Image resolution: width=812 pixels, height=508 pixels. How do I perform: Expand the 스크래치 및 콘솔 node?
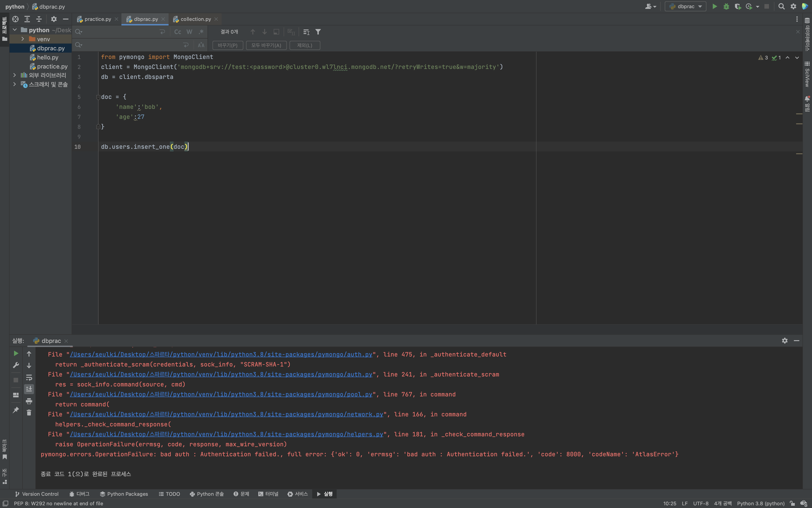point(14,84)
